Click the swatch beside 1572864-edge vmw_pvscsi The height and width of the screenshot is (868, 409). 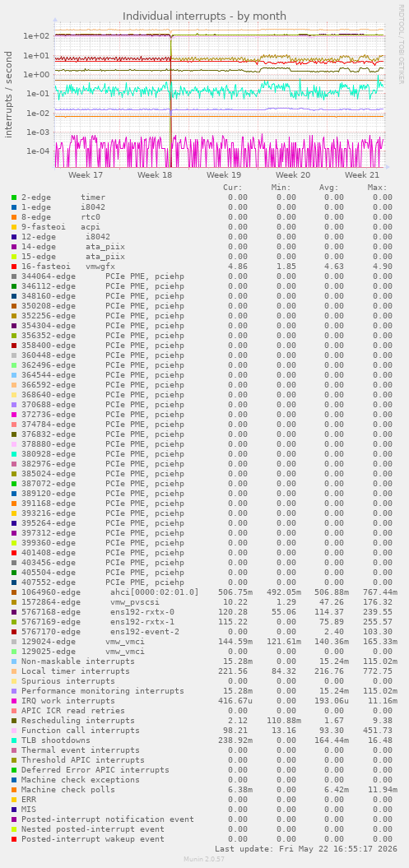[14, 601]
